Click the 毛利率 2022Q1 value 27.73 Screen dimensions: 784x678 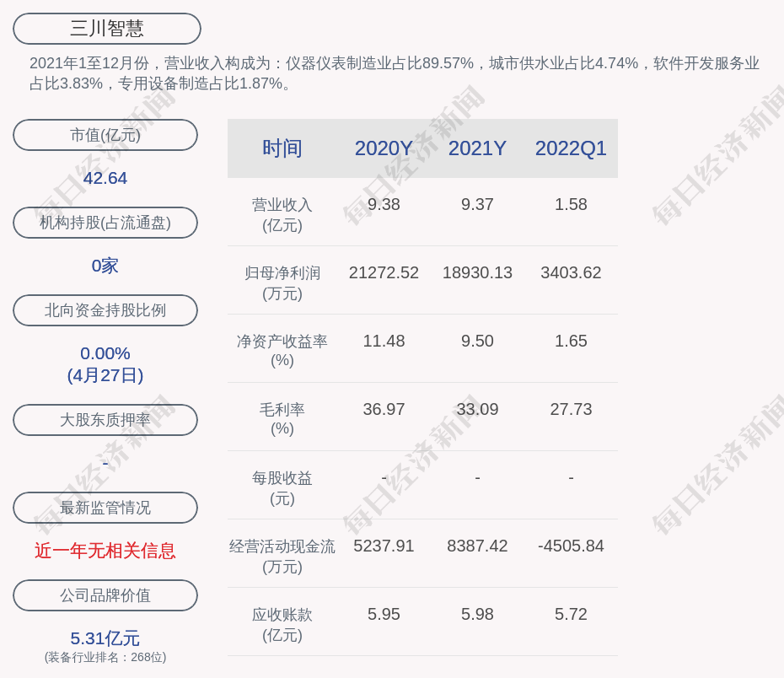coord(571,410)
